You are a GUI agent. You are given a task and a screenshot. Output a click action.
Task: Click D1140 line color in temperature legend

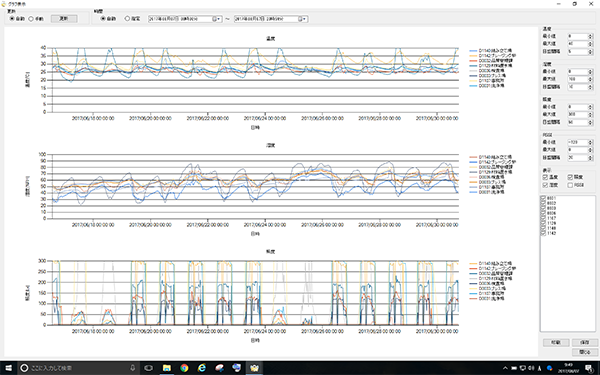click(473, 51)
